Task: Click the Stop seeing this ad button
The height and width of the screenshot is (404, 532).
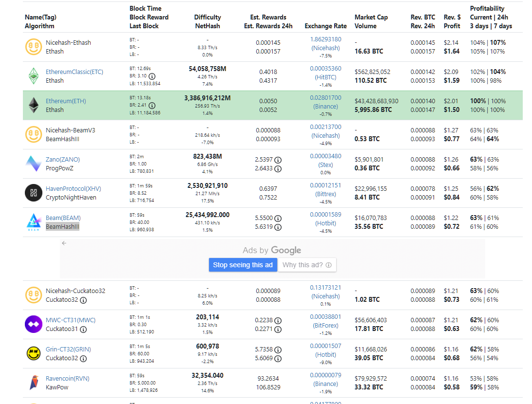Action: (243, 265)
